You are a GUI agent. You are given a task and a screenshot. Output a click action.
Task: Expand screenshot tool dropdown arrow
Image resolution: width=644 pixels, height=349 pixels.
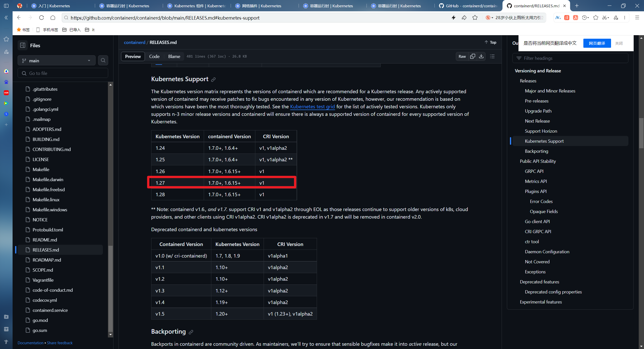608,18
